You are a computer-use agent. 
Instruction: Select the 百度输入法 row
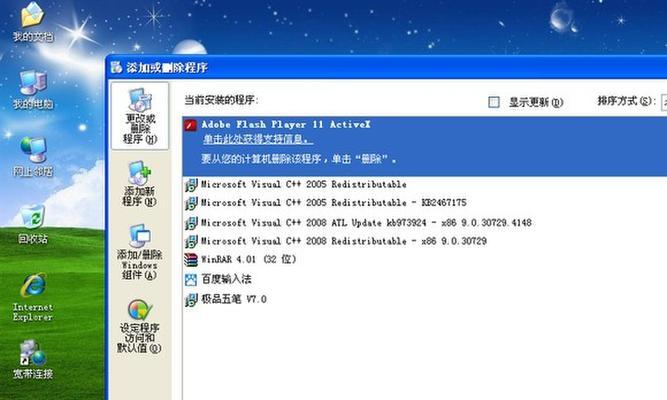(x=425, y=280)
